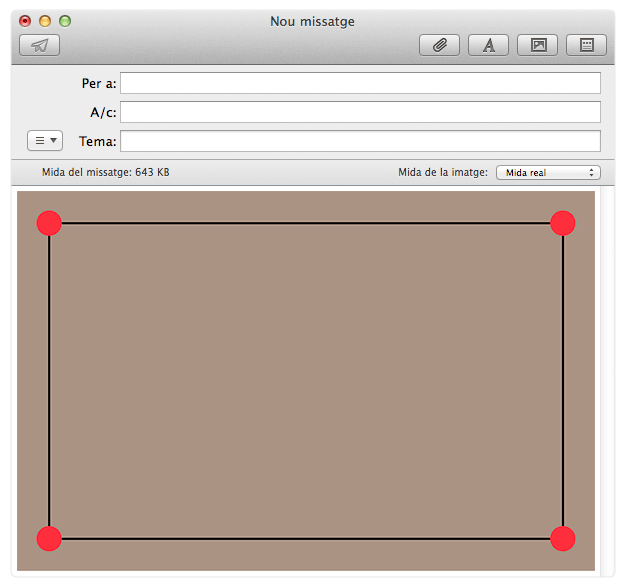Select the bottom-right red corner dot

(x=563, y=539)
